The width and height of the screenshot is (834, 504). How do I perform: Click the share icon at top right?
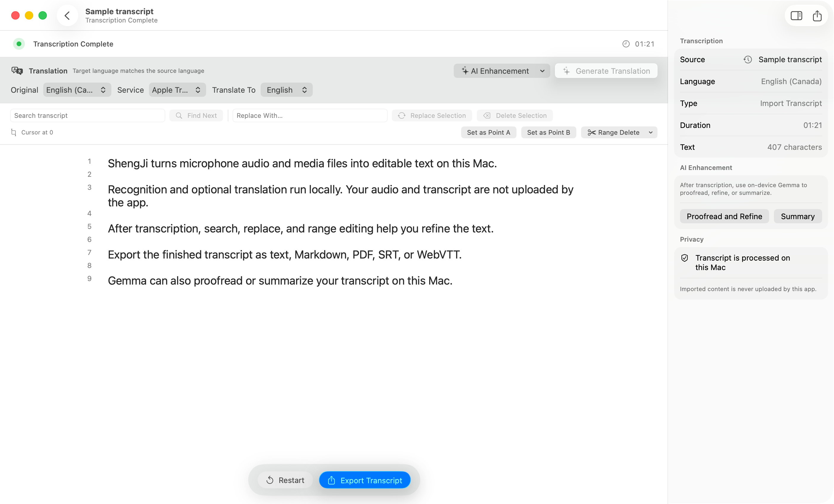(817, 16)
